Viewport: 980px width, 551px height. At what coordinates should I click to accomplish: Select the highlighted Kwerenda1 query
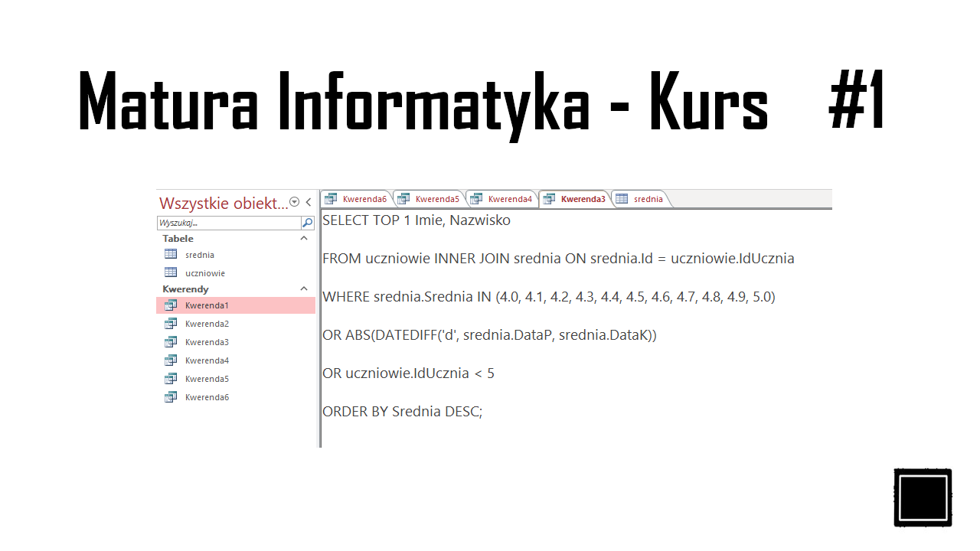tap(207, 305)
